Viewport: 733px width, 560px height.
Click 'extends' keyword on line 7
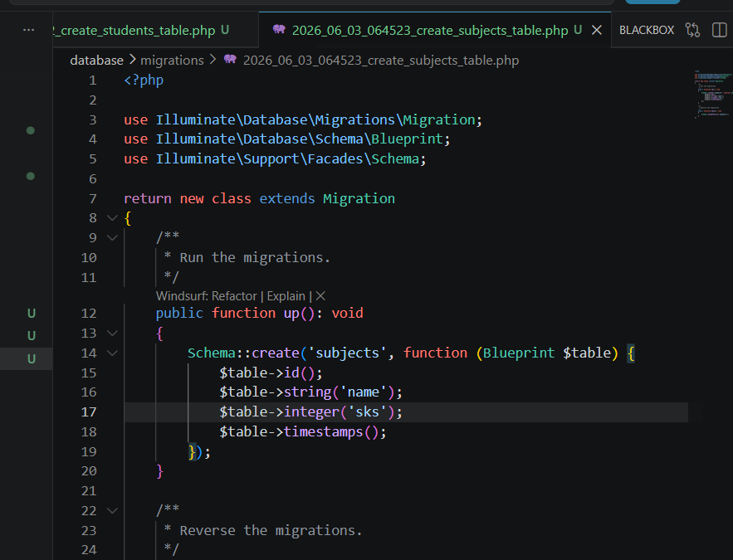pos(287,199)
